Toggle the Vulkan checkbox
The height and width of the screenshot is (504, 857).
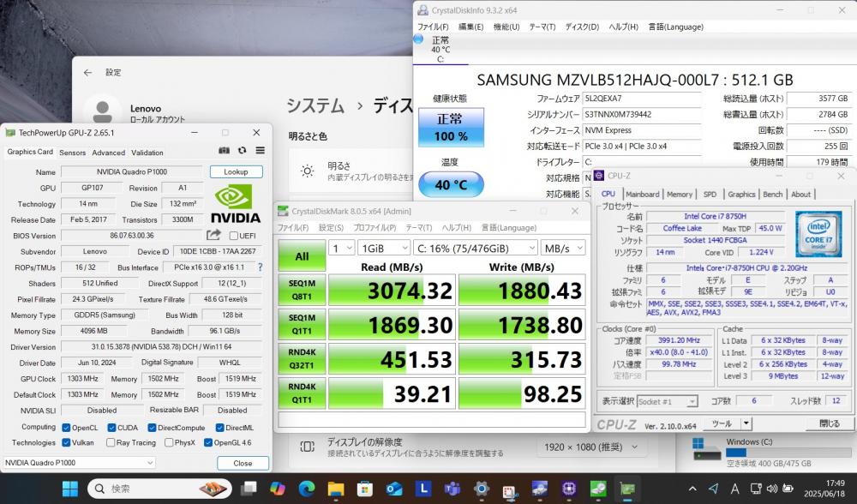coord(66,442)
